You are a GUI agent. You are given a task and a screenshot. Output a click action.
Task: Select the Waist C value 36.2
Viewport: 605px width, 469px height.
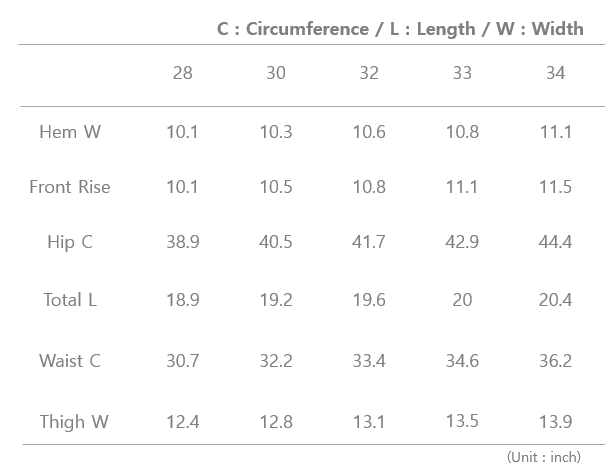555,361
